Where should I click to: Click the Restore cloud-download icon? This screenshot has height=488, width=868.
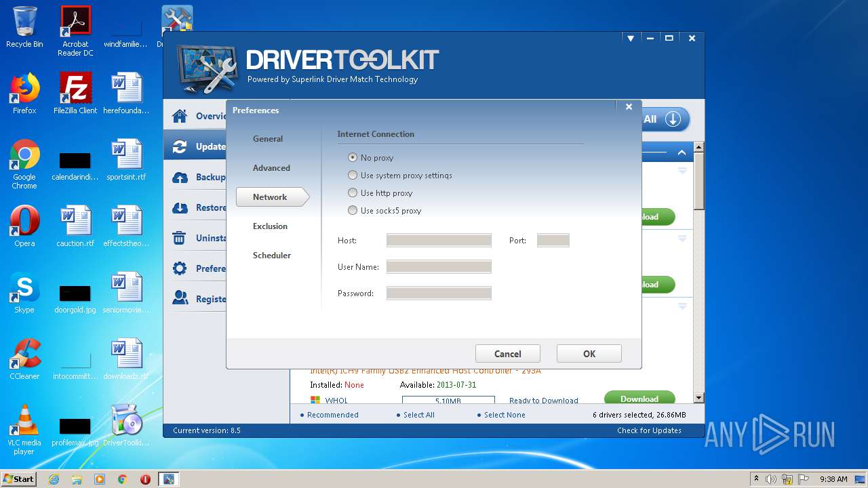click(x=180, y=207)
